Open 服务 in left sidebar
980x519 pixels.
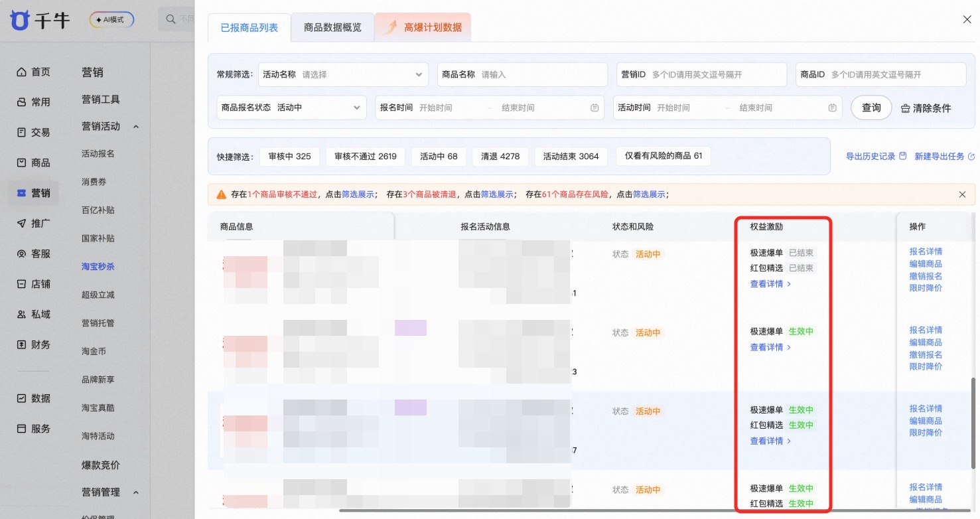tap(33, 429)
